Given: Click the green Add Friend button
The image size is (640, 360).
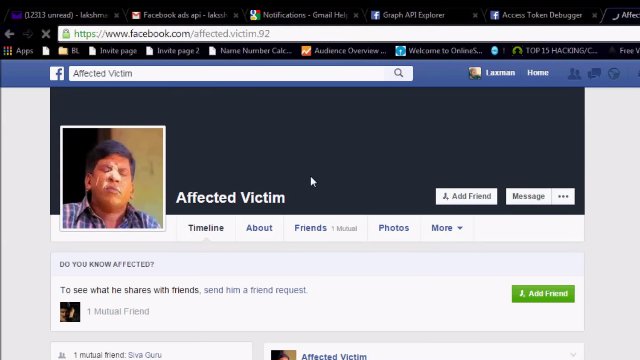Looking at the screenshot, I should pos(543,293).
